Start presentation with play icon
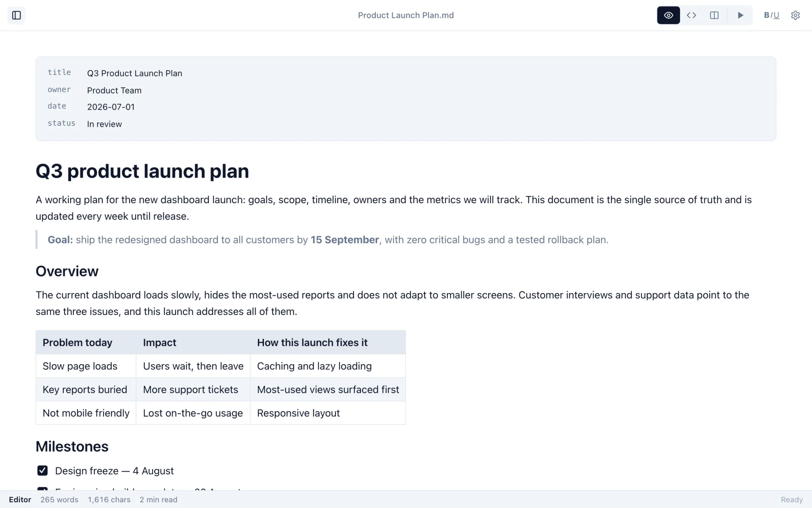 tap(740, 15)
